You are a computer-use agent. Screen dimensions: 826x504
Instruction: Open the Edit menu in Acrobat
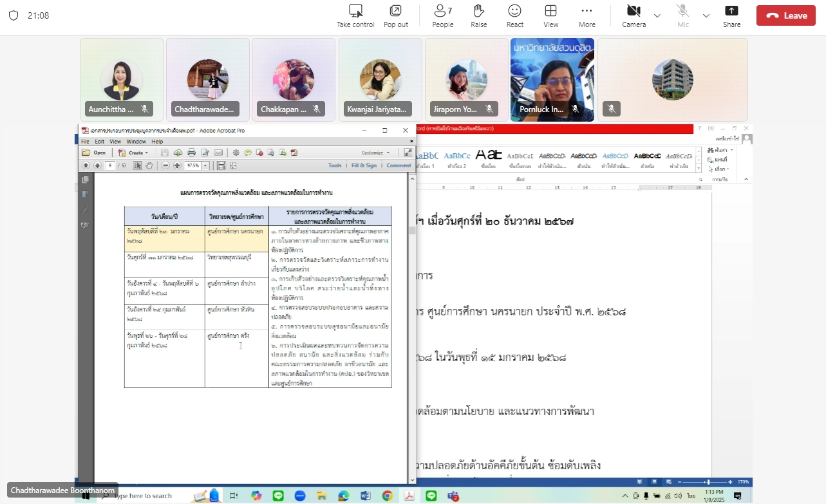[100, 142]
